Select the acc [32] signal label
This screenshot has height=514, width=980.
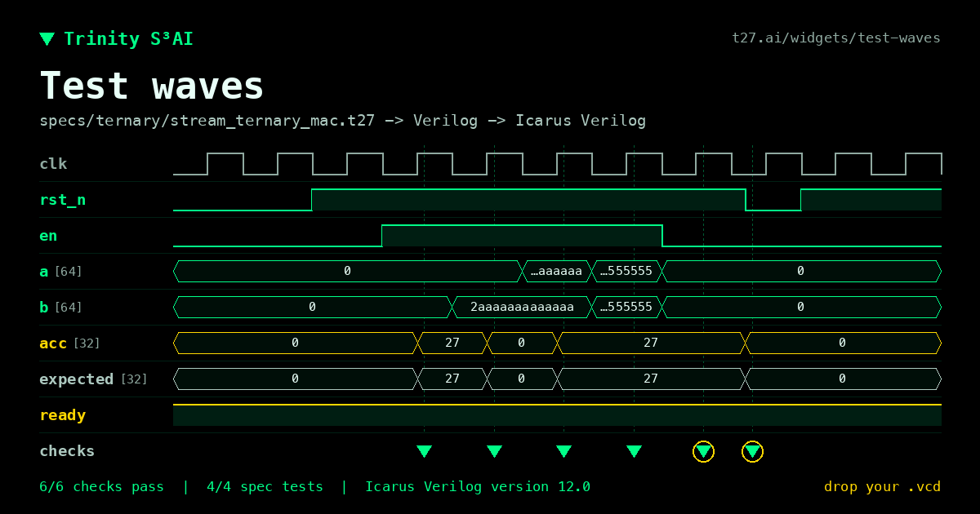69,343
